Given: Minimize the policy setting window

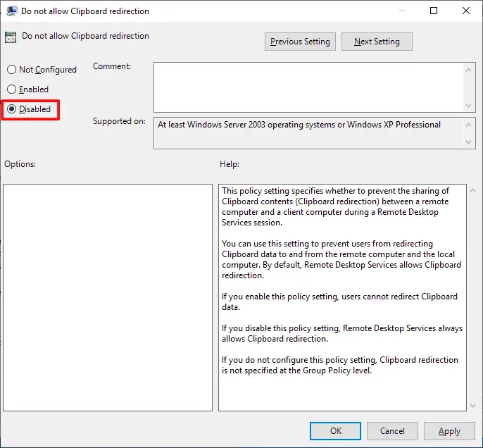Looking at the screenshot, I should coord(402,11).
